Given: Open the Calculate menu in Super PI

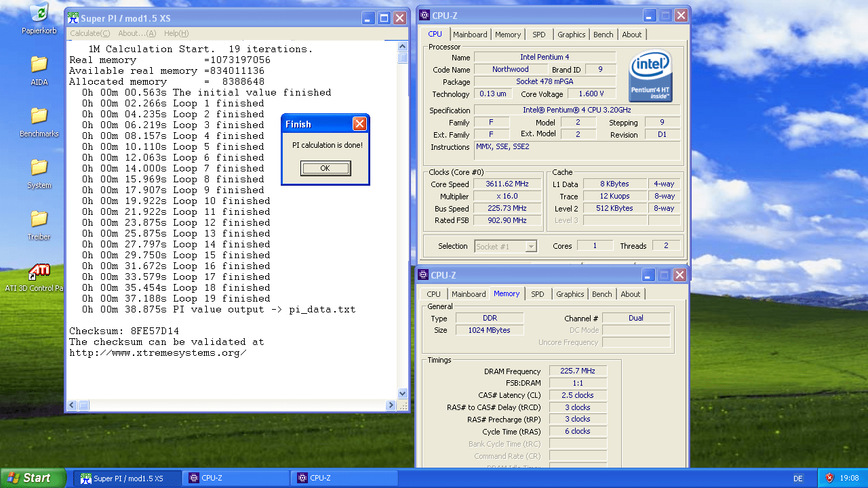Looking at the screenshot, I should (x=90, y=33).
